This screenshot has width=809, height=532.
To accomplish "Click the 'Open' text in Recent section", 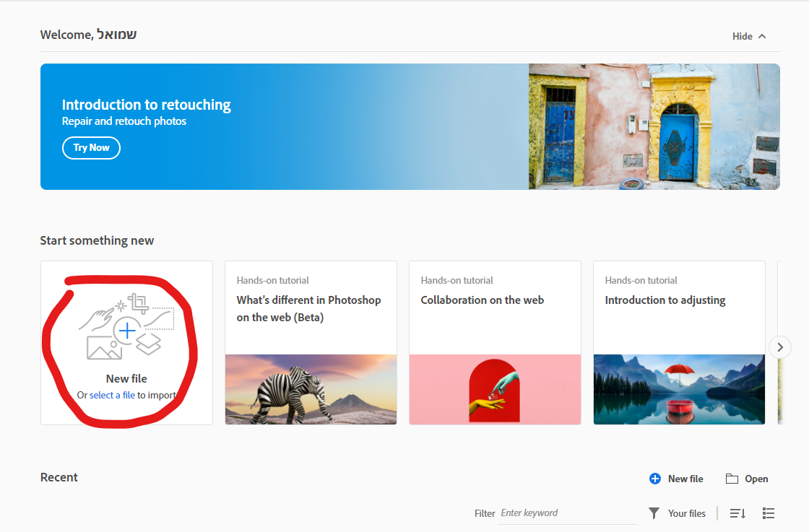I will click(x=756, y=479).
